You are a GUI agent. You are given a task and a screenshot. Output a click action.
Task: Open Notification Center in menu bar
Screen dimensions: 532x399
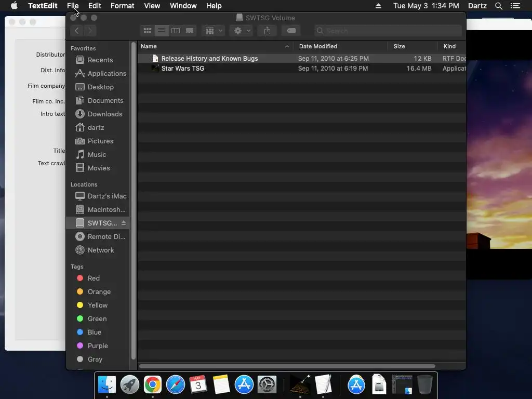(515, 6)
